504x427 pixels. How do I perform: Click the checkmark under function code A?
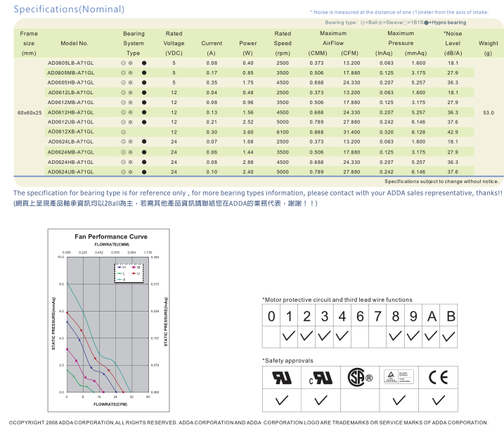(x=431, y=336)
